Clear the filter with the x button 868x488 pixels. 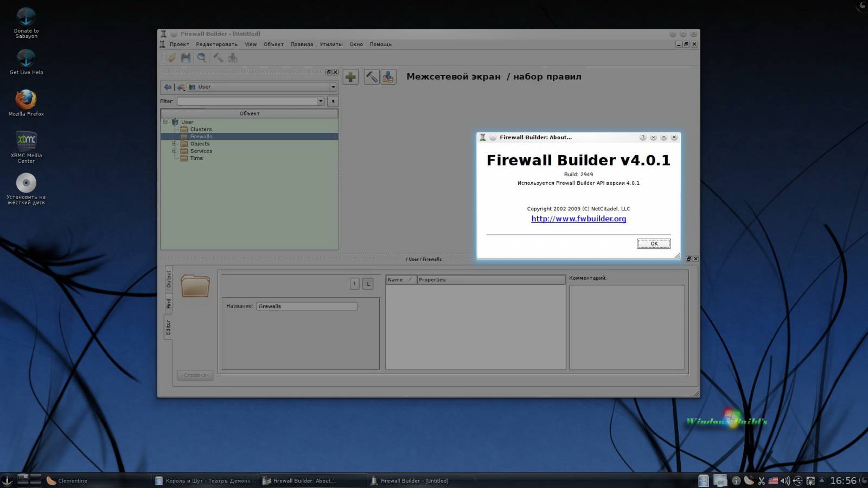pyautogui.click(x=333, y=101)
